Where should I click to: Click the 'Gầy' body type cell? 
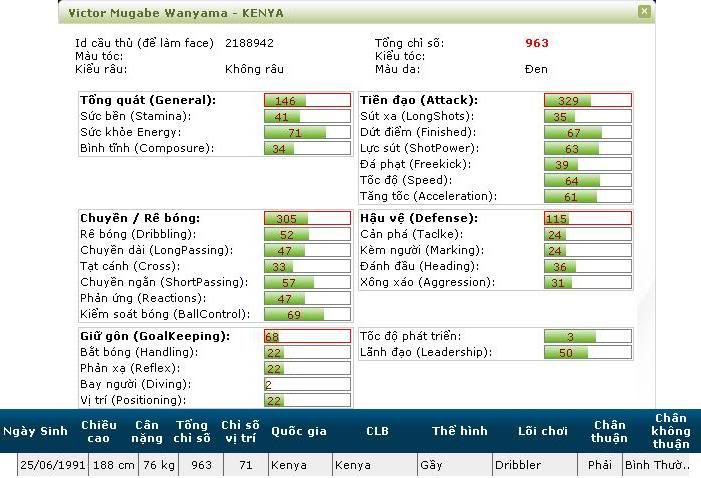455,465
